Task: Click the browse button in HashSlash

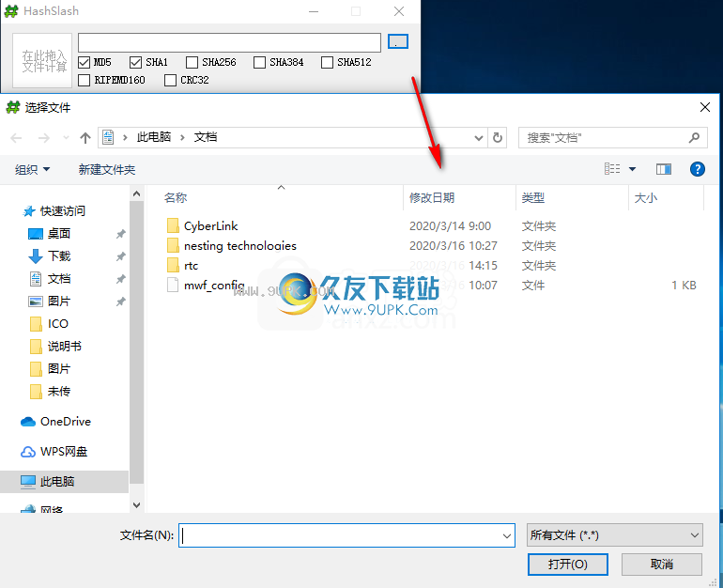Action: point(398,41)
